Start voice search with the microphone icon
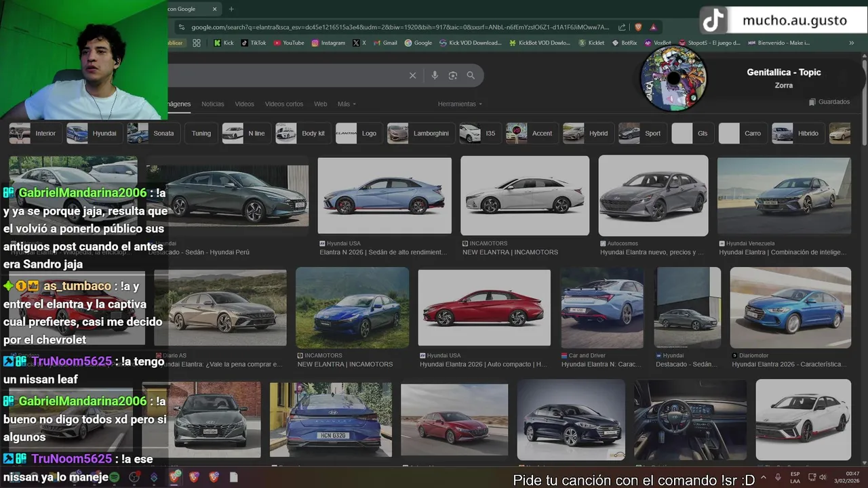The width and height of the screenshot is (868, 488). pos(435,75)
